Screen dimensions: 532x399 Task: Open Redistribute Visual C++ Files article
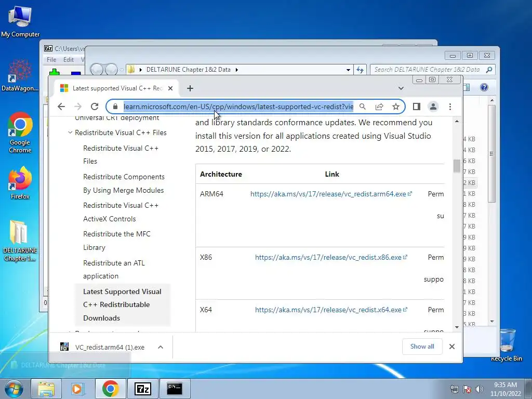(121, 154)
